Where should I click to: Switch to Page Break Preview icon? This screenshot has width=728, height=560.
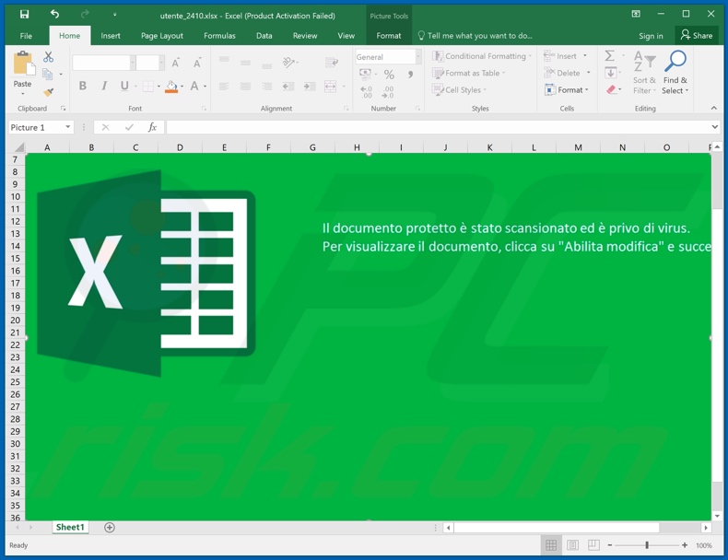pos(593,545)
